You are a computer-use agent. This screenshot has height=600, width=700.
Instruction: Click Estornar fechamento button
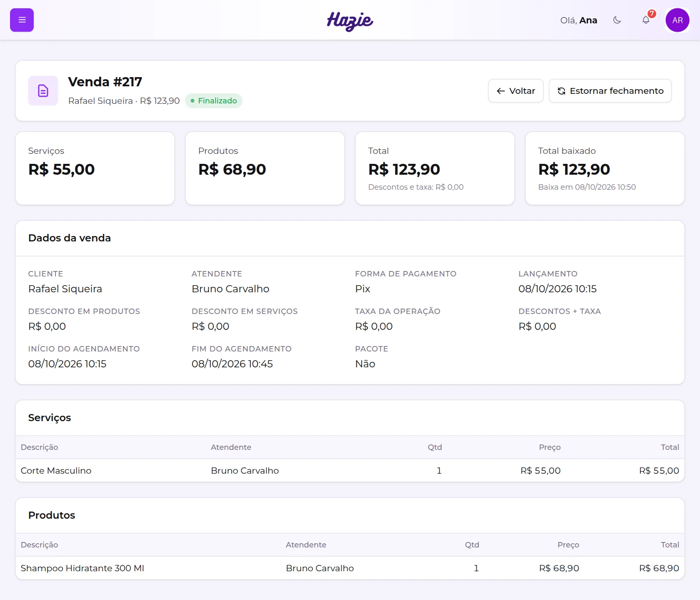(610, 91)
